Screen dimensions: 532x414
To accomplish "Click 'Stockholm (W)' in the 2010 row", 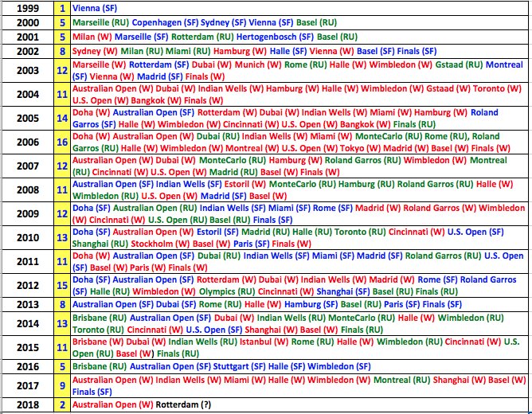I will click(x=160, y=244).
